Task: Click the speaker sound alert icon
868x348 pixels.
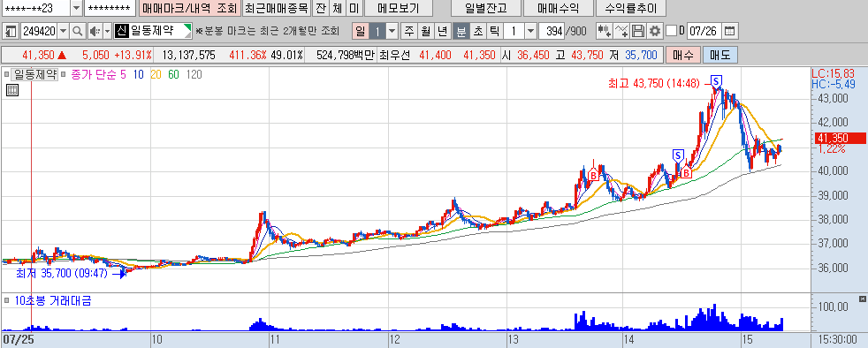Action: coord(95,31)
